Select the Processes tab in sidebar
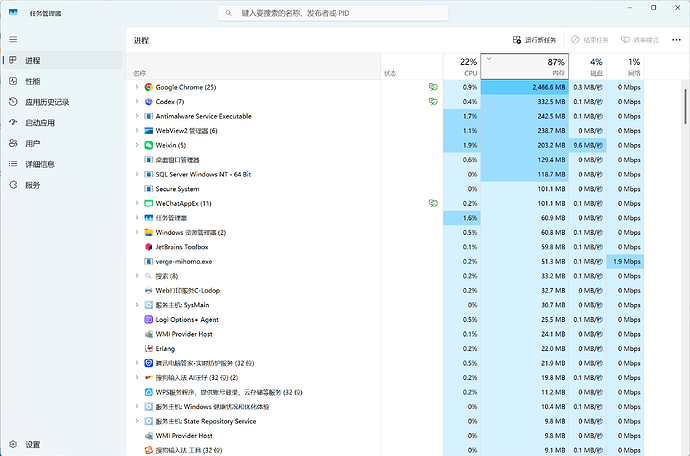Image resolution: width=690 pixels, height=456 pixels. pyautogui.click(x=62, y=60)
